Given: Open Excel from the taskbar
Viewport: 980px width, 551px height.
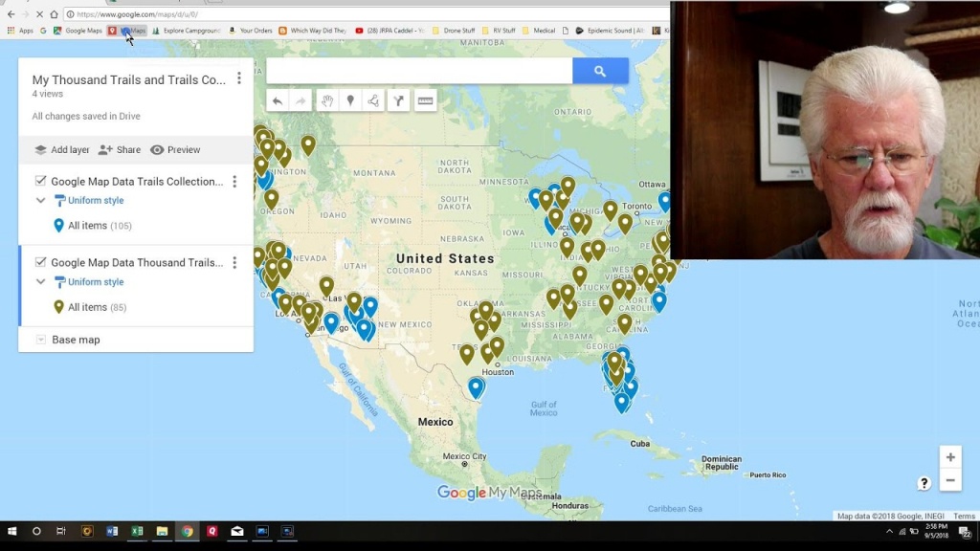Looking at the screenshot, I should click(137, 531).
